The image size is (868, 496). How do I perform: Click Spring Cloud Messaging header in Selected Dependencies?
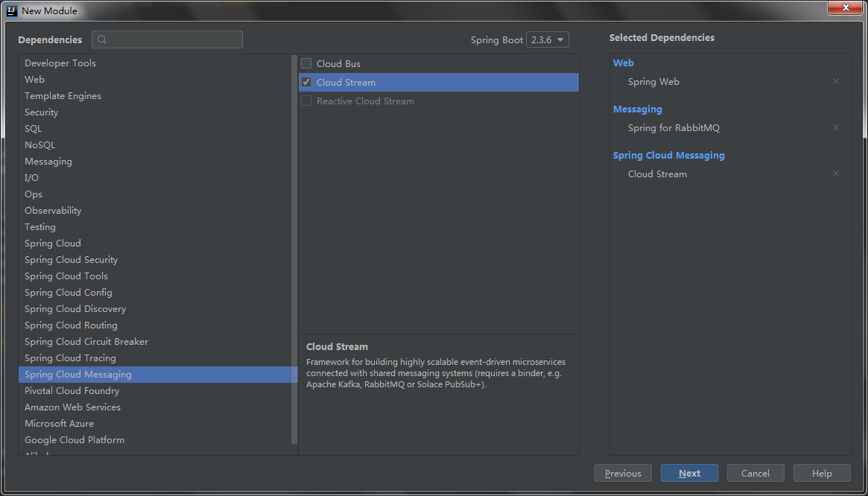669,156
